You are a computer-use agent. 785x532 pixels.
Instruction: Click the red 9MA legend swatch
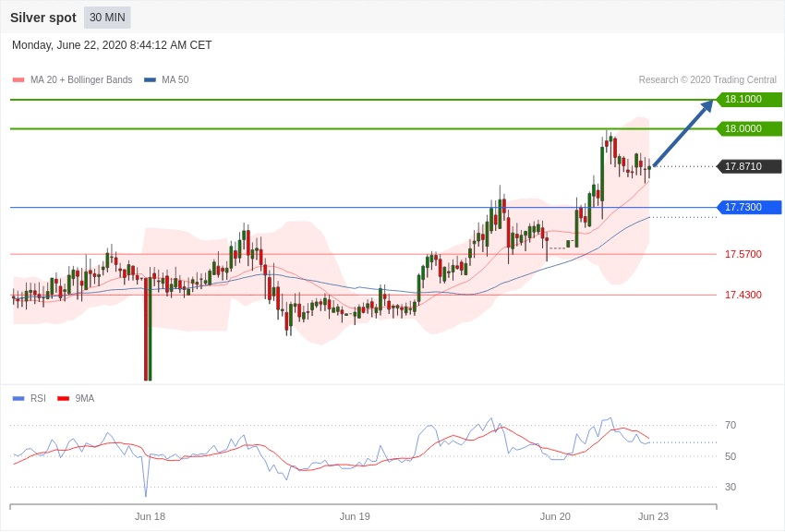[x=63, y=398]
